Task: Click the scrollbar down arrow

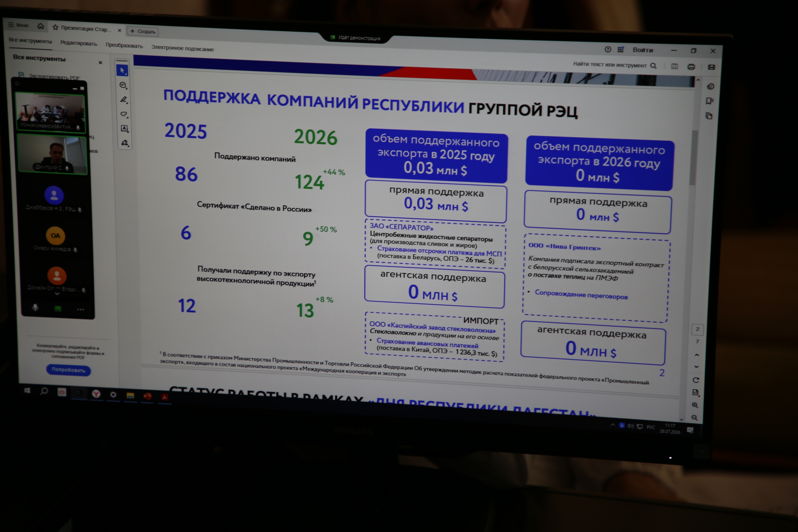Action: coord(681,420)
